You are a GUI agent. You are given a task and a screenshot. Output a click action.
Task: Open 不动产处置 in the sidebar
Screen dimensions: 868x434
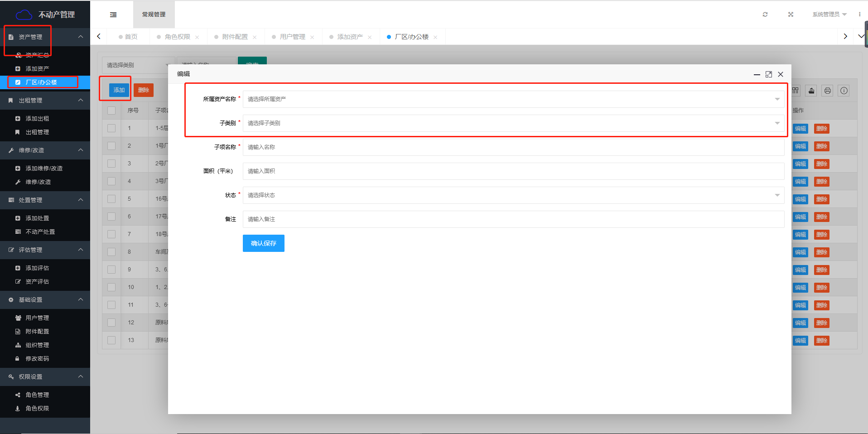pyautogui.click(x=45, y=231)
